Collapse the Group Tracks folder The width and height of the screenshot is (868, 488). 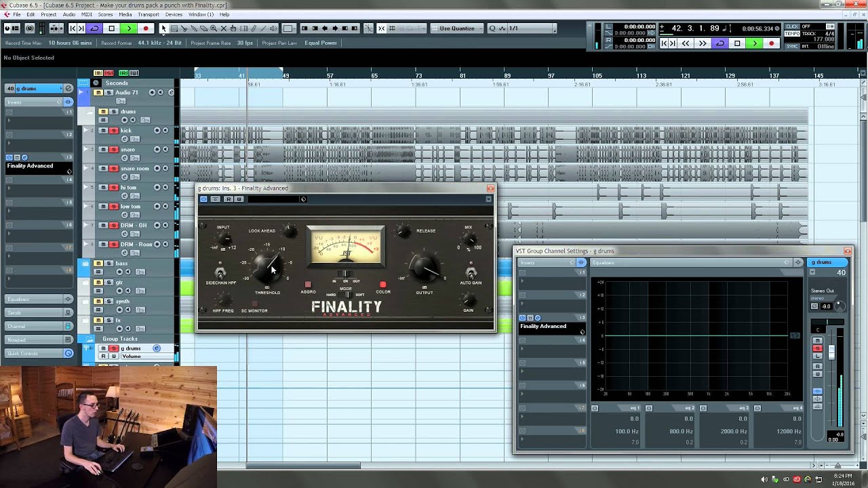click(x=91, y=339)
